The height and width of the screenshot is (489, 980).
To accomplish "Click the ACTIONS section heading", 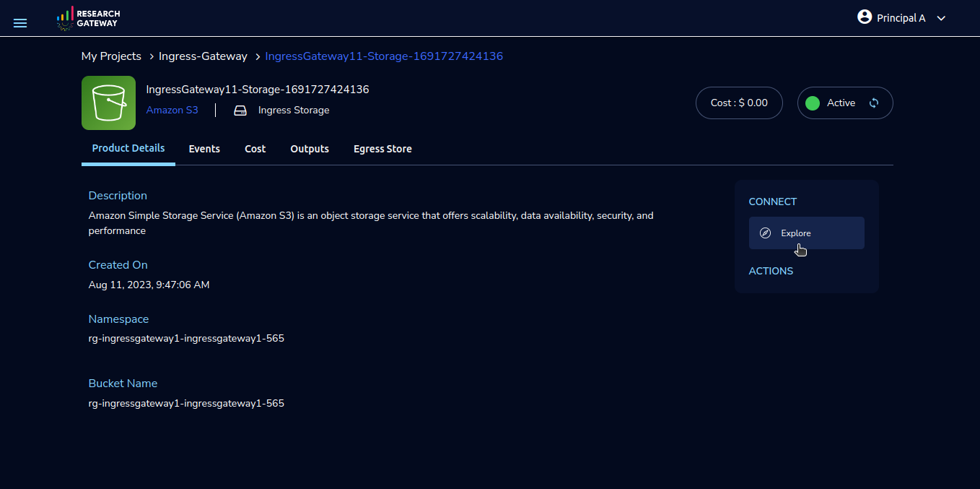I will pyautogui.click(x=771, y=271).
